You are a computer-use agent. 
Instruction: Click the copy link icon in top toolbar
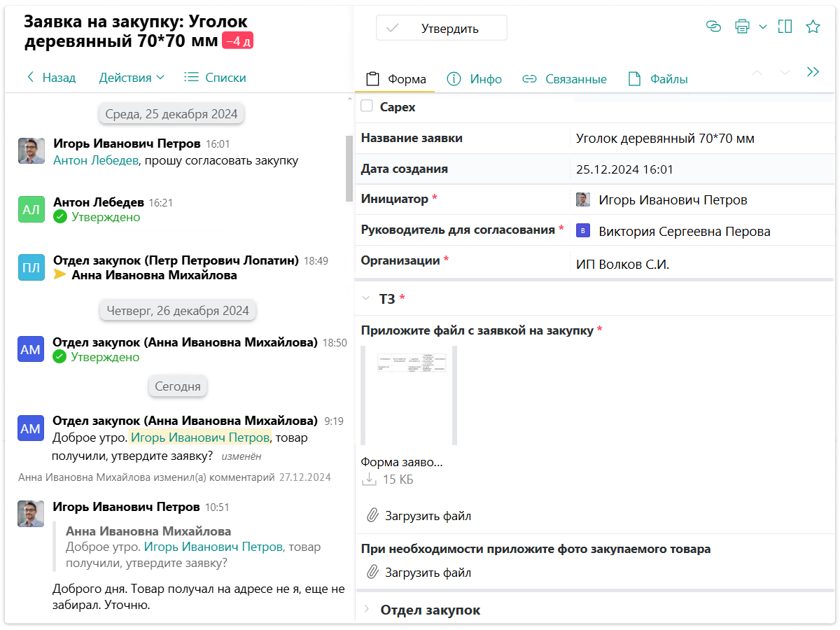point(713,27)
